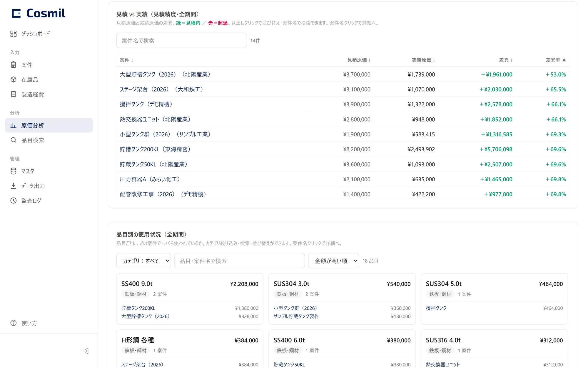Click 小型タンク群（2026） in SUS304 3.0t card
Image resolution: width=588 pixels, height=368 pixels.
tap(296, 308)
